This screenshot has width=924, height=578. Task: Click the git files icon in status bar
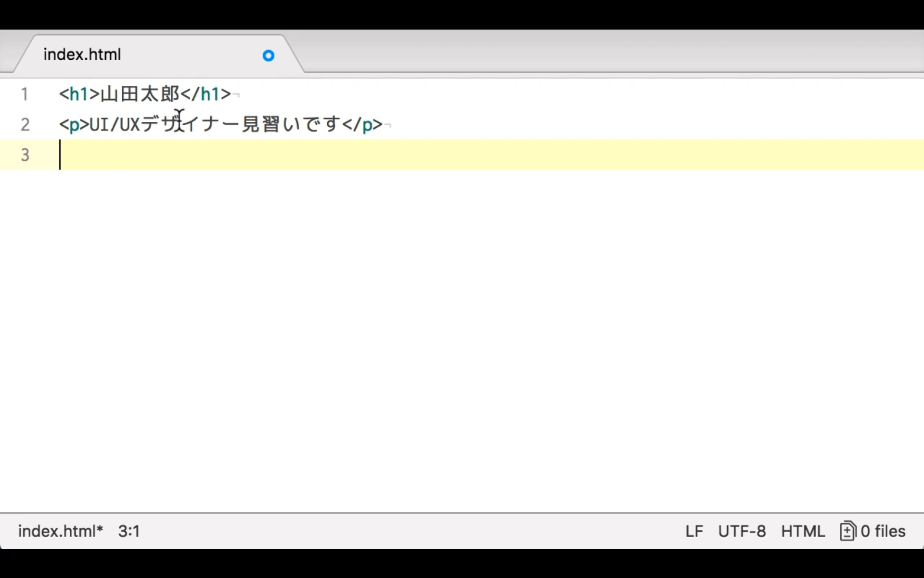(847, 531)
